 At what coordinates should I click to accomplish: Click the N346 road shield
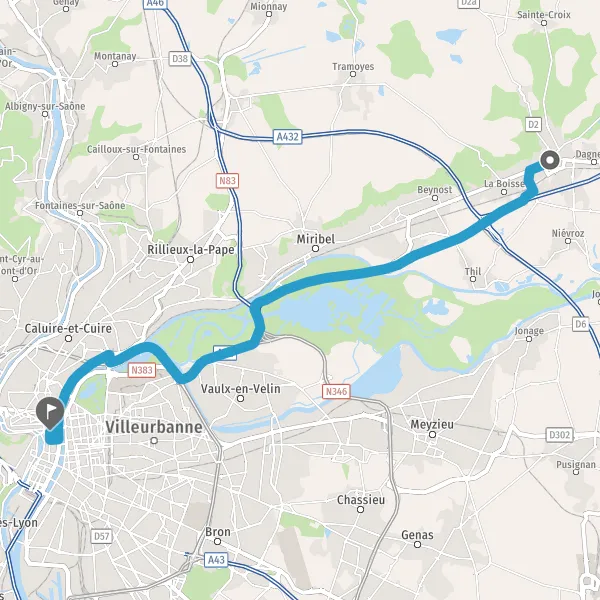[336, 391]
